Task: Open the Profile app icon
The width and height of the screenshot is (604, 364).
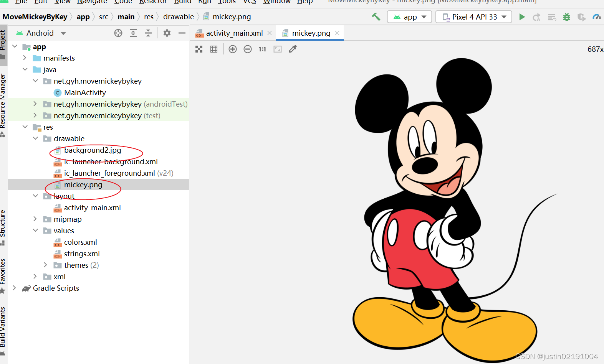Action: pyautogui.click(x=597, y=17)
